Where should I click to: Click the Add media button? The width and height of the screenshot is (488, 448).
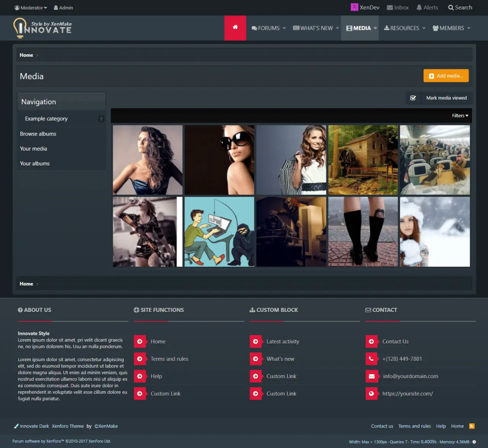pos(446,76)
